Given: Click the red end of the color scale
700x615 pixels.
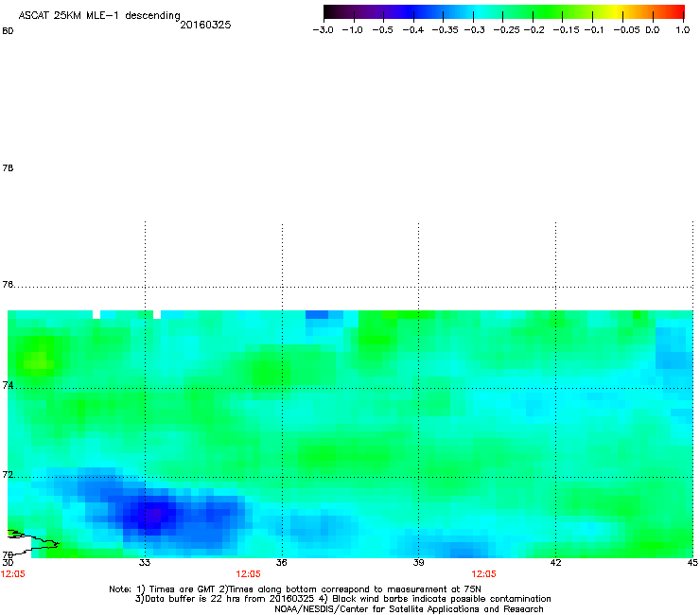Looking at the screenshot, I should tap(678, 12).
